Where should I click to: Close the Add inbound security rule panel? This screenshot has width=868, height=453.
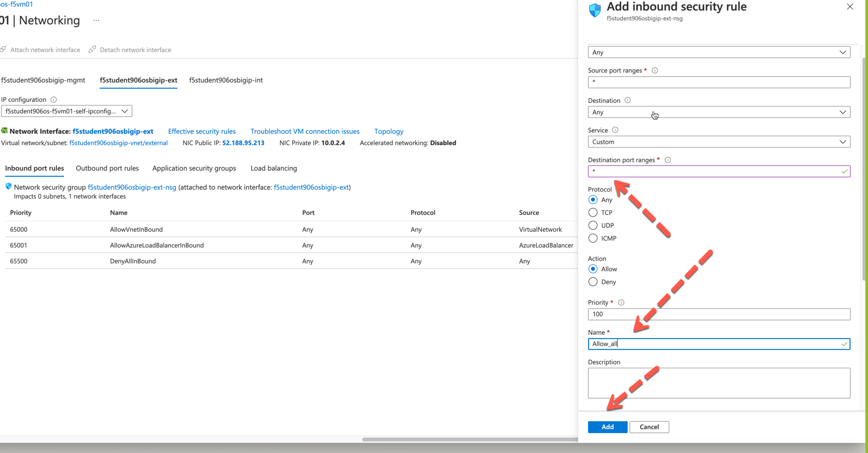850,7
